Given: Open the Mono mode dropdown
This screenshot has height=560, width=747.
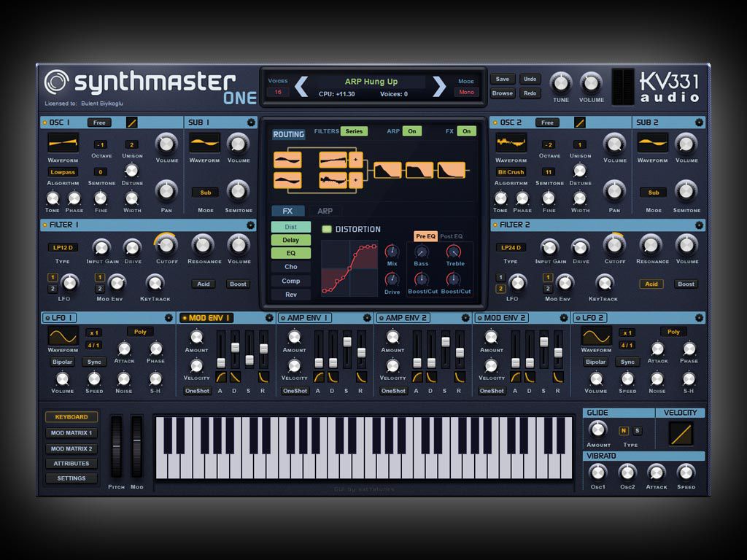Looking at the screenshot, I should coord(466,92).
